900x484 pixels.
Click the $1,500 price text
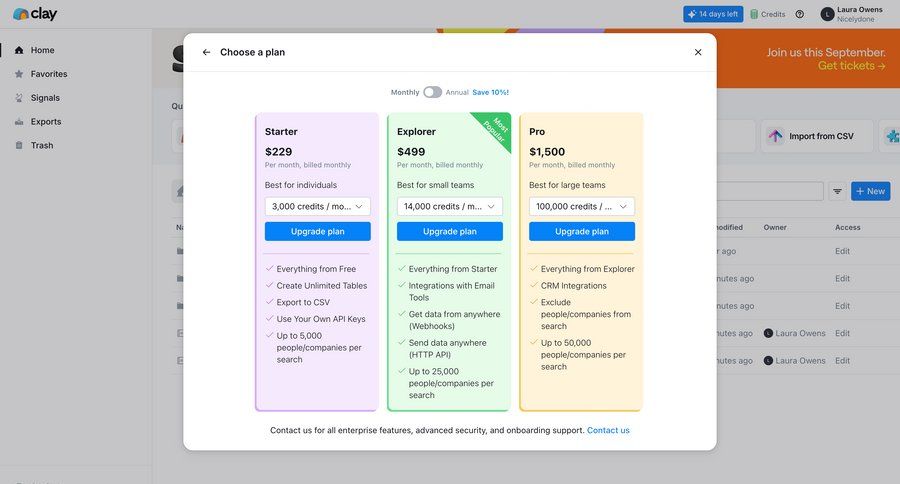point(547,152)
